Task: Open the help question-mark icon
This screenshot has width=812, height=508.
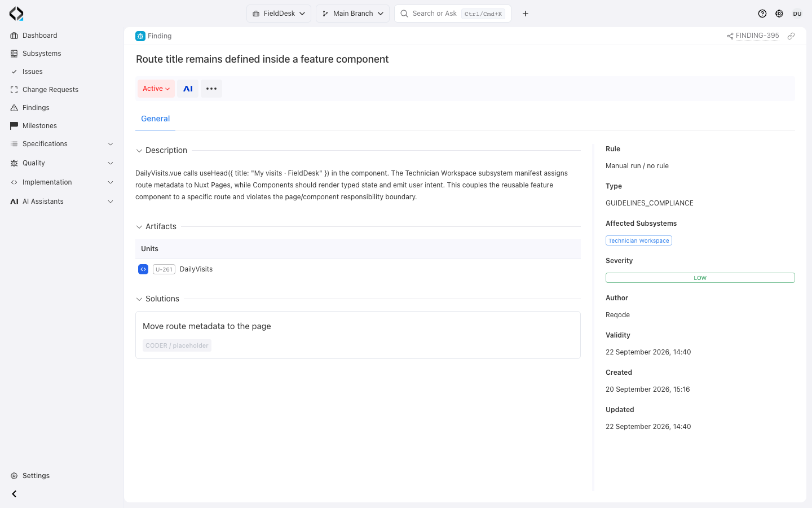Action: point(762,14)
